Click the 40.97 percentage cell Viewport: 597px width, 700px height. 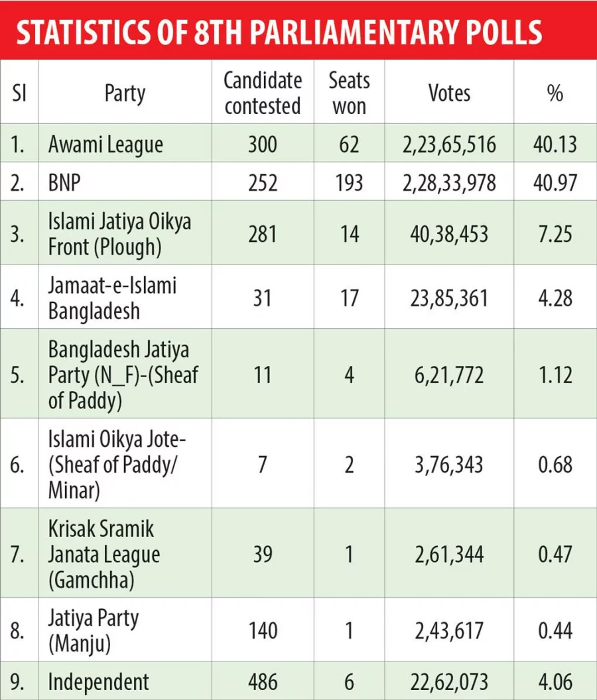[555, 182]
